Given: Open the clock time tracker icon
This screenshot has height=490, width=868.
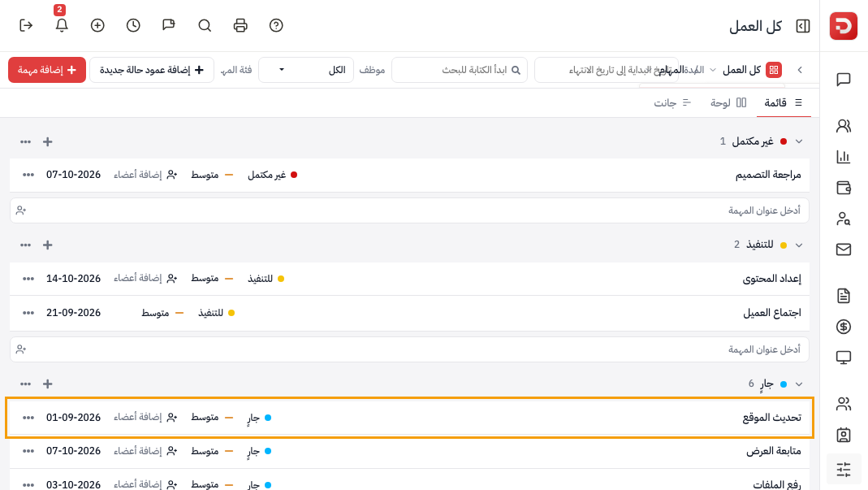Looking at the screenshot, I should coord(133,25).
